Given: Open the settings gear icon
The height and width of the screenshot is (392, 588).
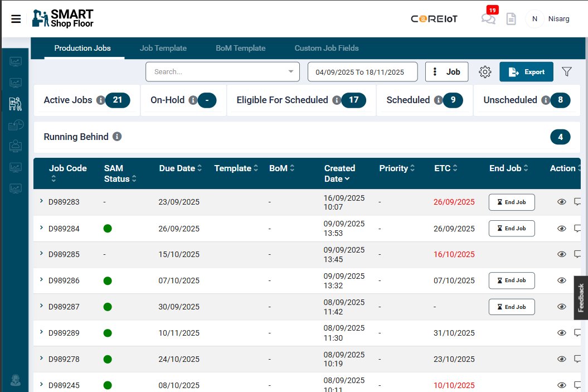Looking at the screenshot, I should [485, 72].
